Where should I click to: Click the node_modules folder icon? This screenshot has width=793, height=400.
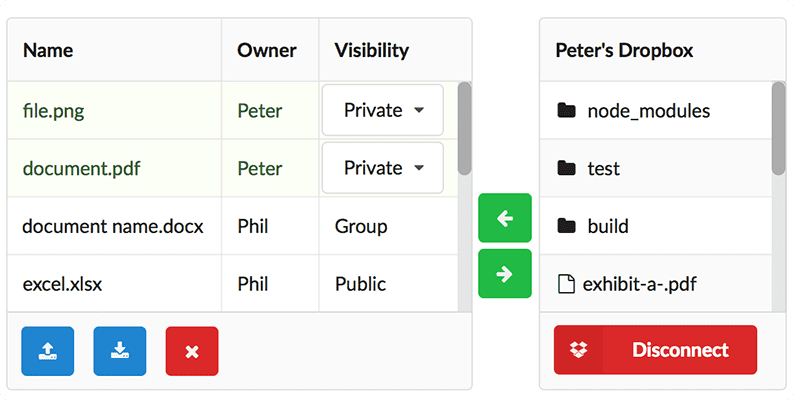[x=567, y=110]
